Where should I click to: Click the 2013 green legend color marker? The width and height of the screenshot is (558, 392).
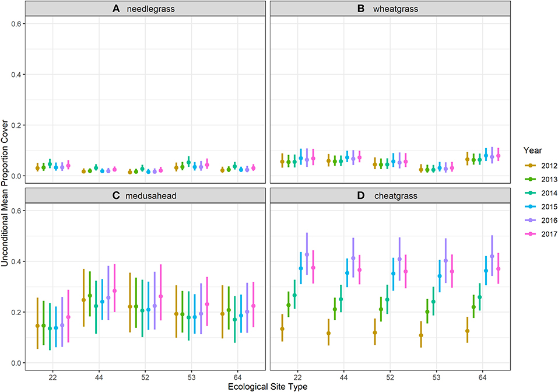point(530,180)
